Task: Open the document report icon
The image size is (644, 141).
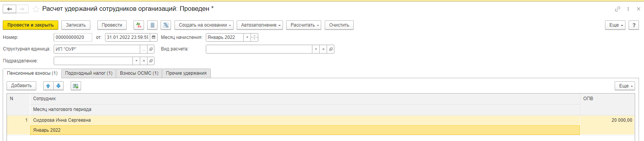Action: coord(153,25)
